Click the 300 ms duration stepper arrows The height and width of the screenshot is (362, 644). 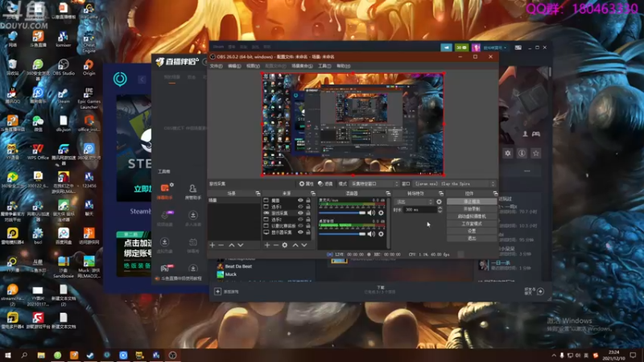[440, 210]
